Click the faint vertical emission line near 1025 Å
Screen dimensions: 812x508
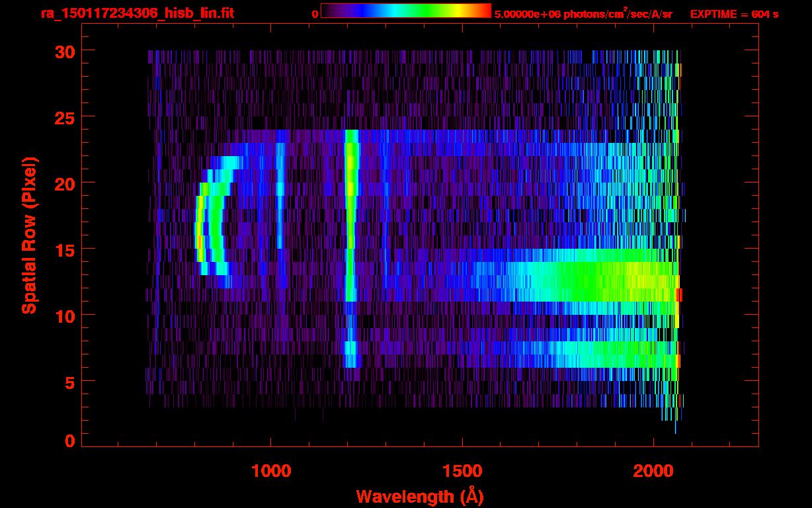coord(280,195)
